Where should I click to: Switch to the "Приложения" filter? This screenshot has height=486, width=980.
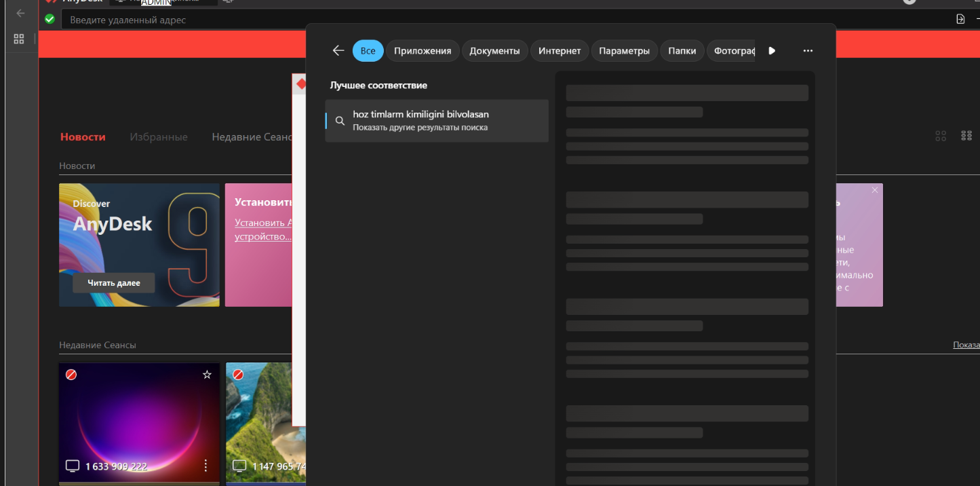point(423,51)
